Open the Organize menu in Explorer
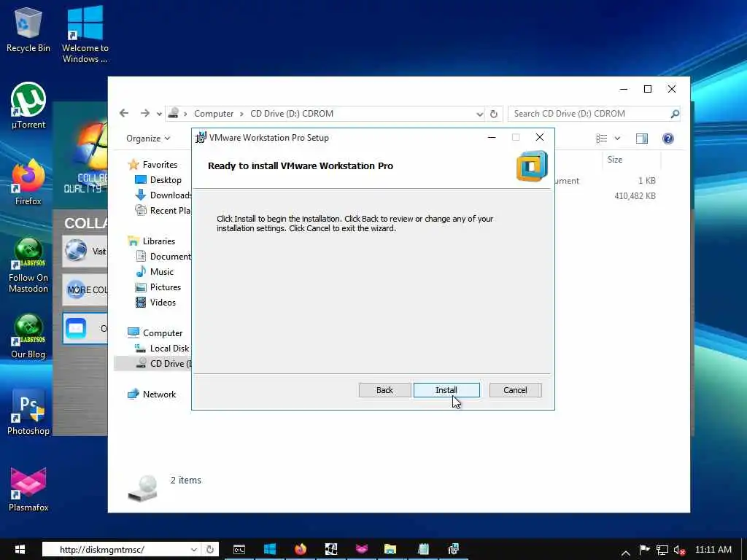 pyautogui.click(x=147, y=138)
